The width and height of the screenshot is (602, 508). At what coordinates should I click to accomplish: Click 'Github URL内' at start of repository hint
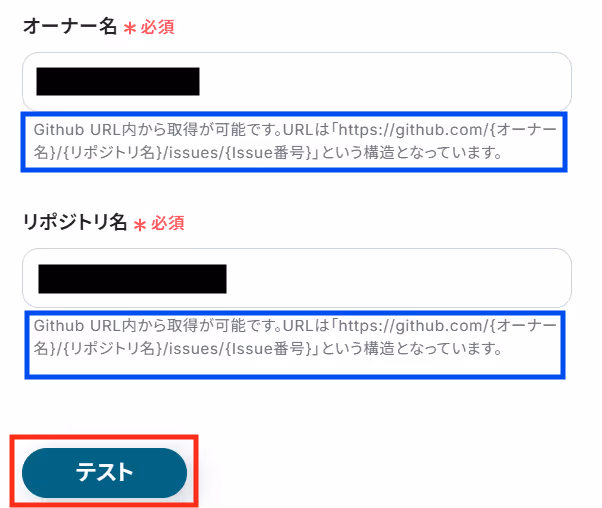click(x=85, y=326)
